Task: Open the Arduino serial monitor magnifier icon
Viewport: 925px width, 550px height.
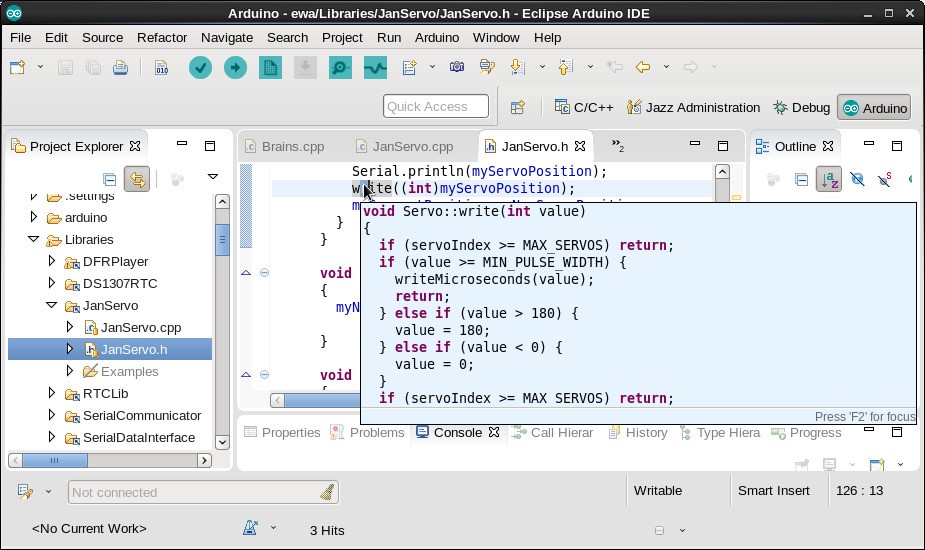Action: coord(340,68)
